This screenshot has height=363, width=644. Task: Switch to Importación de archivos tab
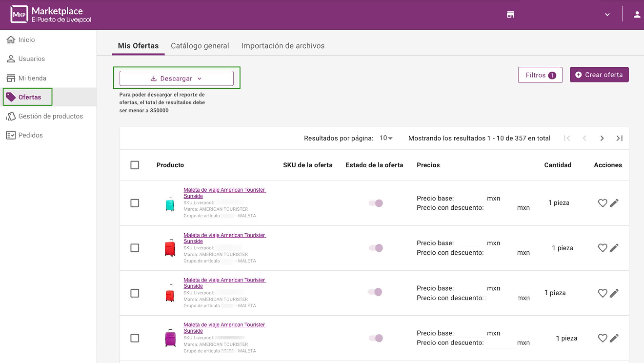tap(283, 46)
